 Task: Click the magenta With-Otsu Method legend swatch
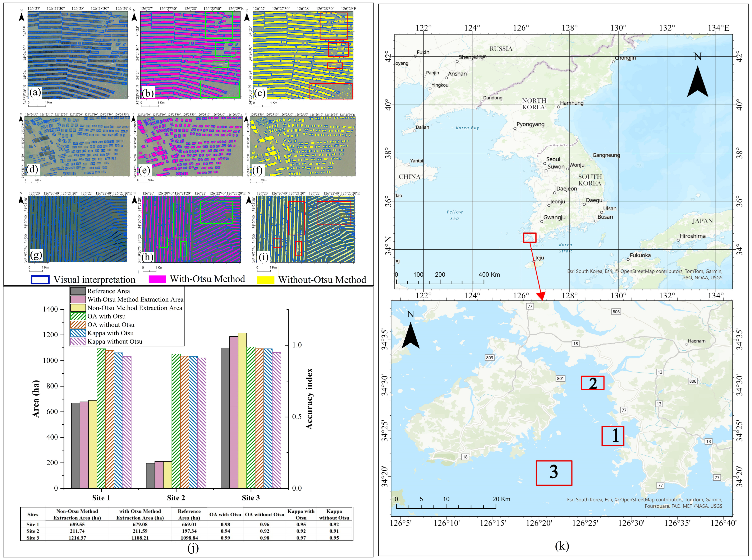click(x=157, y=279)
